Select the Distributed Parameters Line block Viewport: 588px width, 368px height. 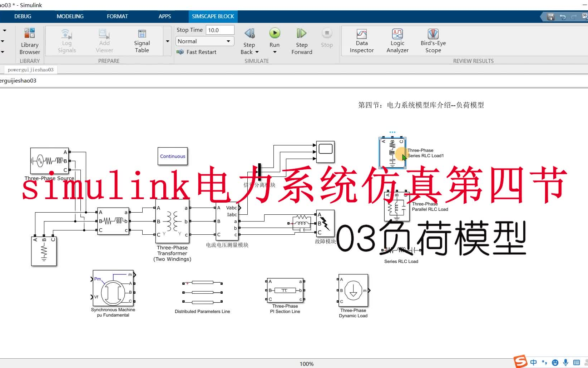(203, 292)
